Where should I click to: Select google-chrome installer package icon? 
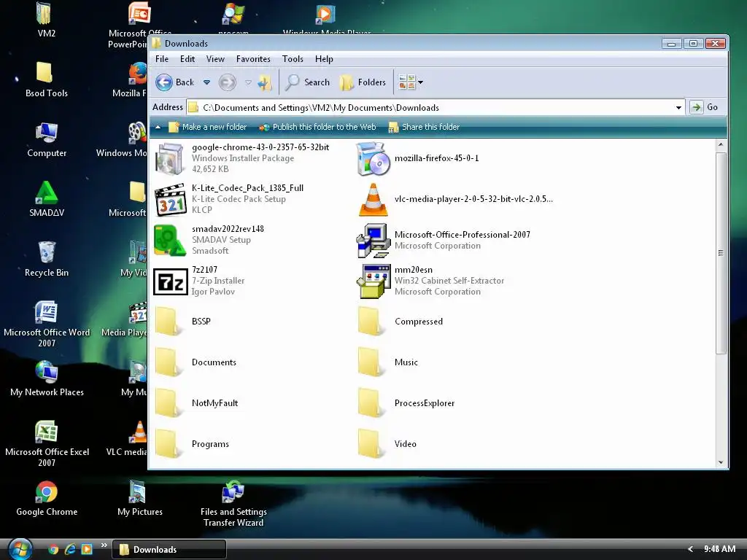pyautogui.click(x=169, y=158)
